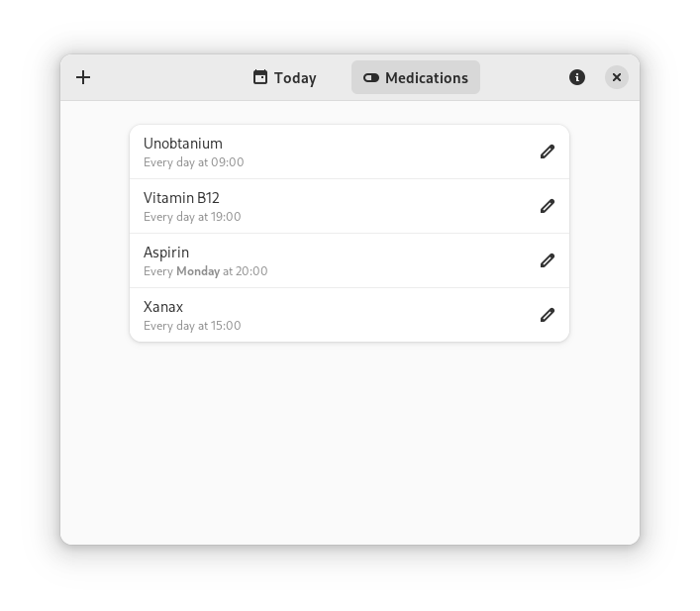Click the pill icon beside Medications
The width and height of the screenshot is (700, 611).
pyautogui.click(x=371, y=77)
